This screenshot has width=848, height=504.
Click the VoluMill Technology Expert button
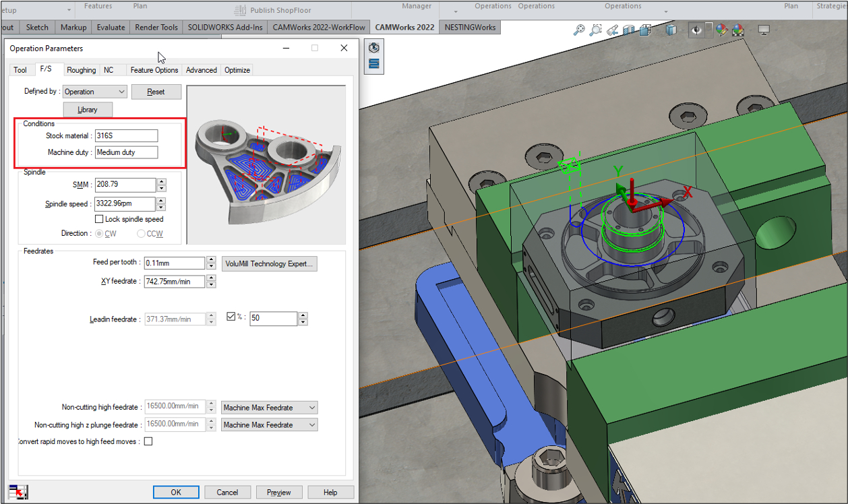click(269, 263)
